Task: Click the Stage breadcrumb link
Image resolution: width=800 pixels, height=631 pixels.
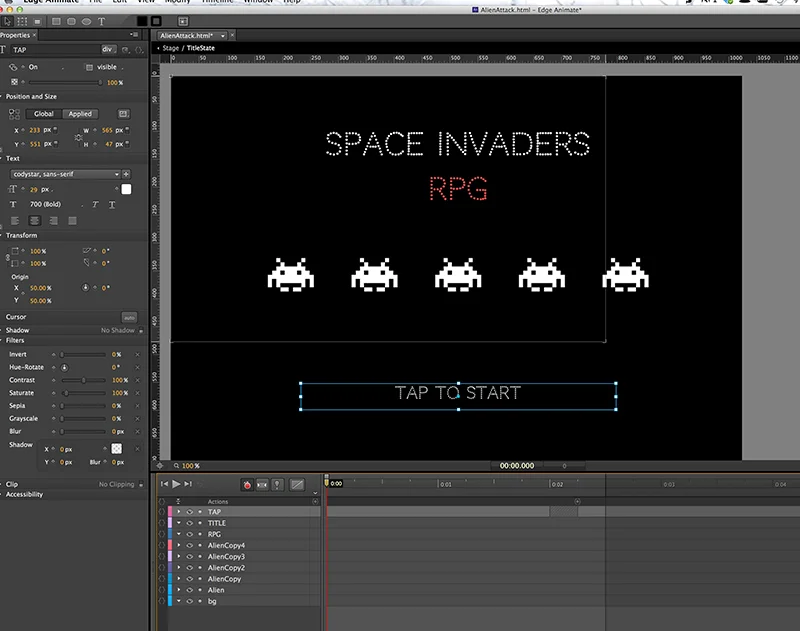Action: tap(170, 48)
